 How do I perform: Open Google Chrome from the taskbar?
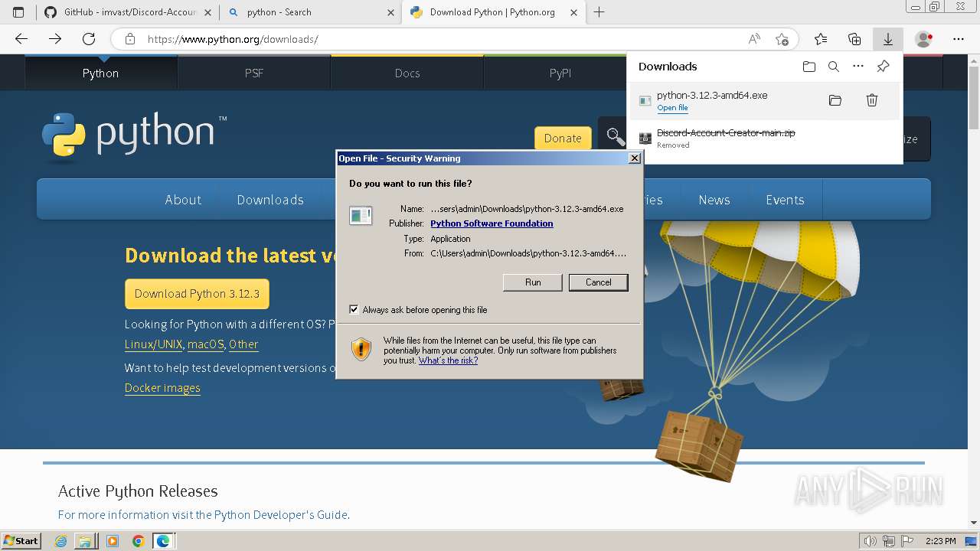138,541
